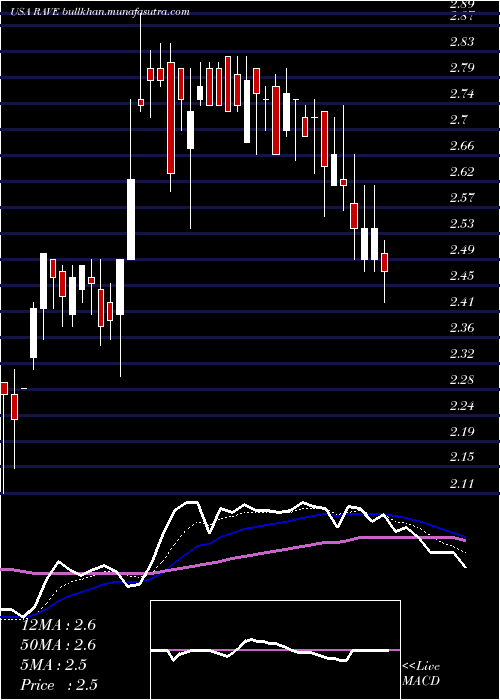Click the 2.83 price axis label
Screen dimensions: 500x700
click(x=462, y=42)
